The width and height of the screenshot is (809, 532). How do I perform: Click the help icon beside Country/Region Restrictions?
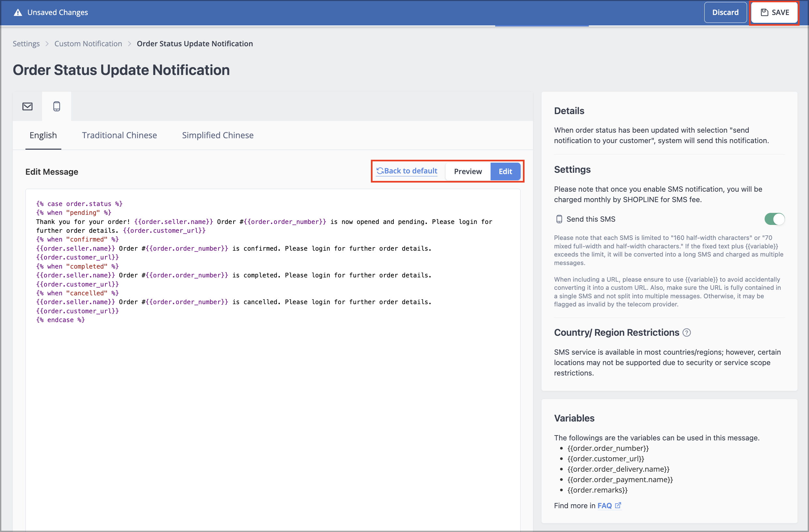pos(687,332)
